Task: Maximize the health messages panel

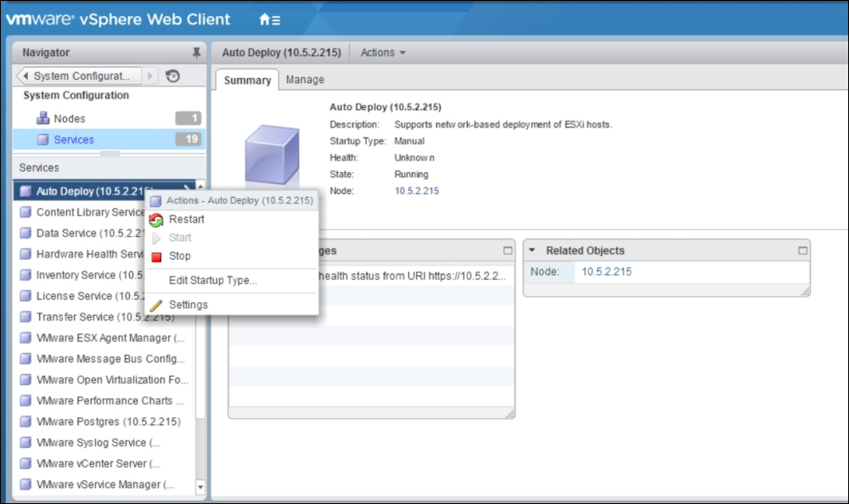Action: pos(508,250)
